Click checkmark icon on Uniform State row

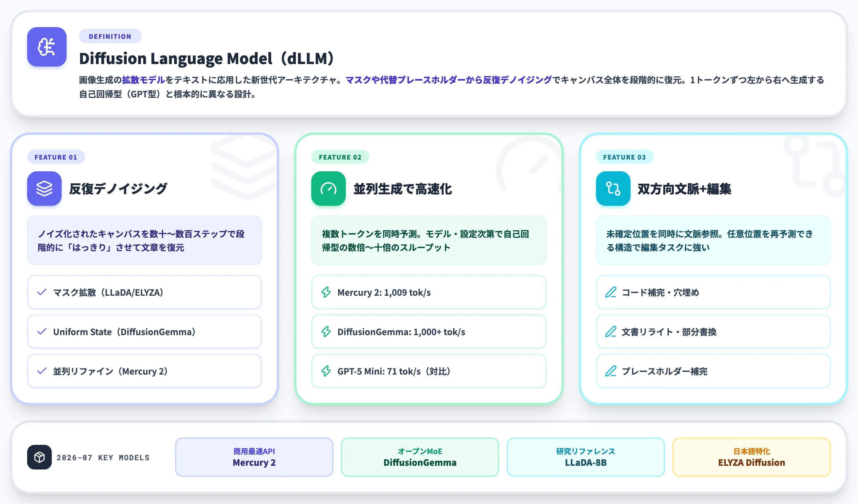(42, 331)
